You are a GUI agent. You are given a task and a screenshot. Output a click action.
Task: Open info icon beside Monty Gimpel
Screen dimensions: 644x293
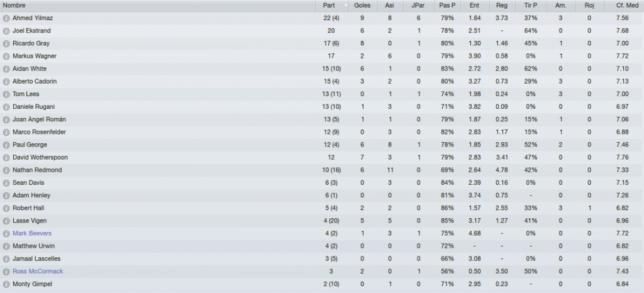point(6,284)
